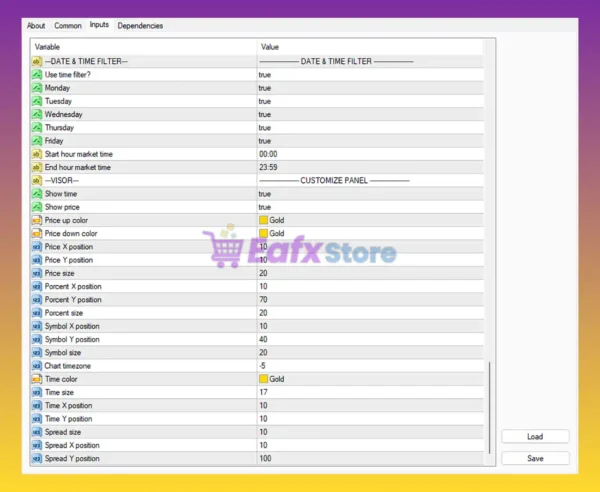
Task: Click the boolean icon next to Monday
Action: (37, 88)
